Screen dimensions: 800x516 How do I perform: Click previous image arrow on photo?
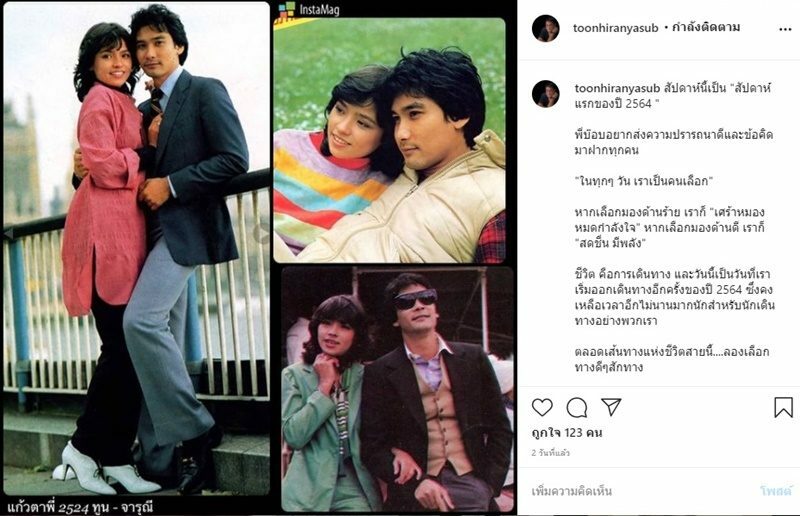(x=8, y=233)
